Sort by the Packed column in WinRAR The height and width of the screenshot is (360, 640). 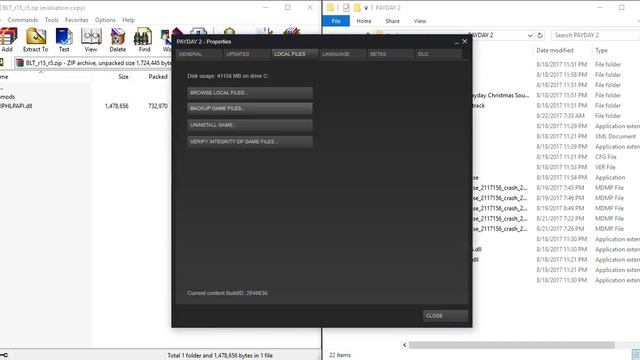coord(158,76)
